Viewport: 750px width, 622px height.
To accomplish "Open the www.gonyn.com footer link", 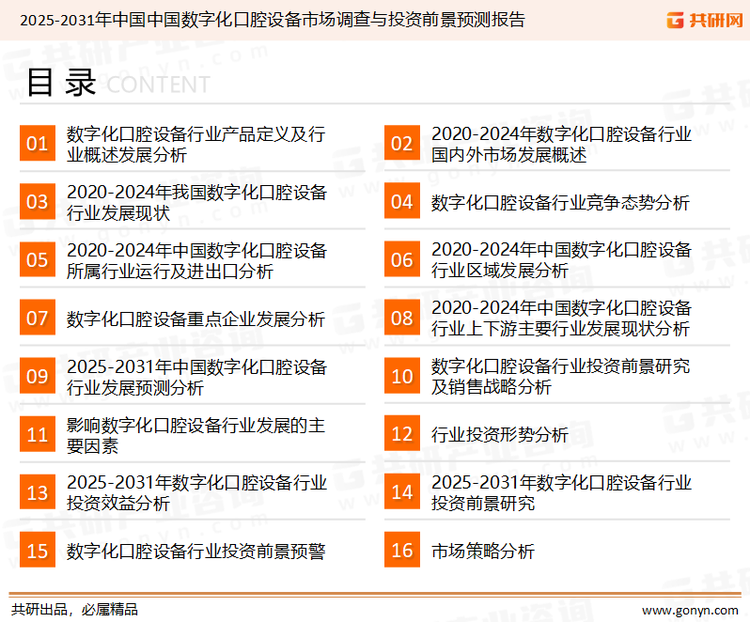I will click(690, 610).
